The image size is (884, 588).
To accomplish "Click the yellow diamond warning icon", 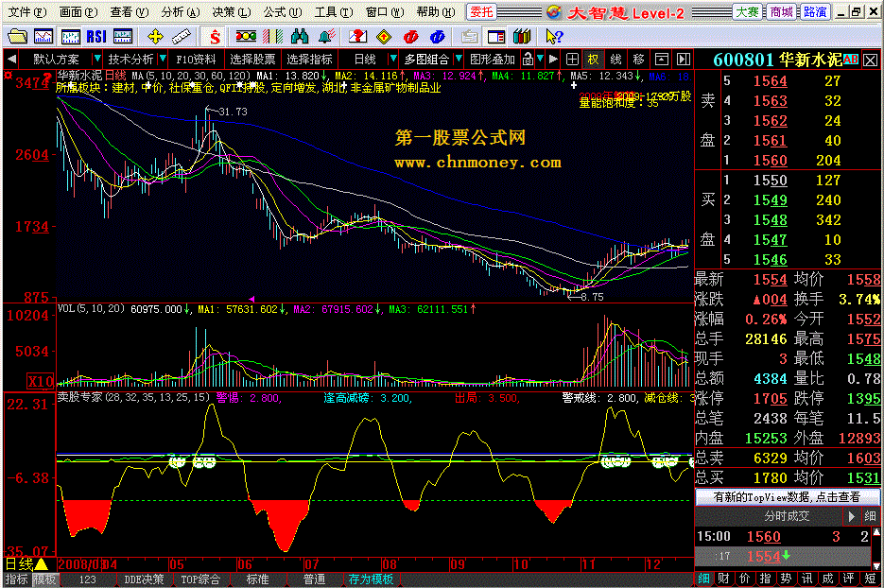I will [384, 37].
